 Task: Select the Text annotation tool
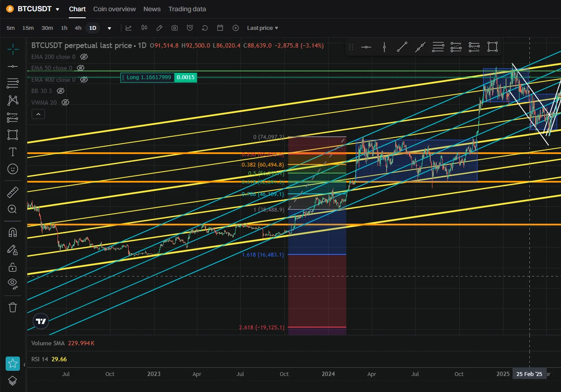[13, 152]
